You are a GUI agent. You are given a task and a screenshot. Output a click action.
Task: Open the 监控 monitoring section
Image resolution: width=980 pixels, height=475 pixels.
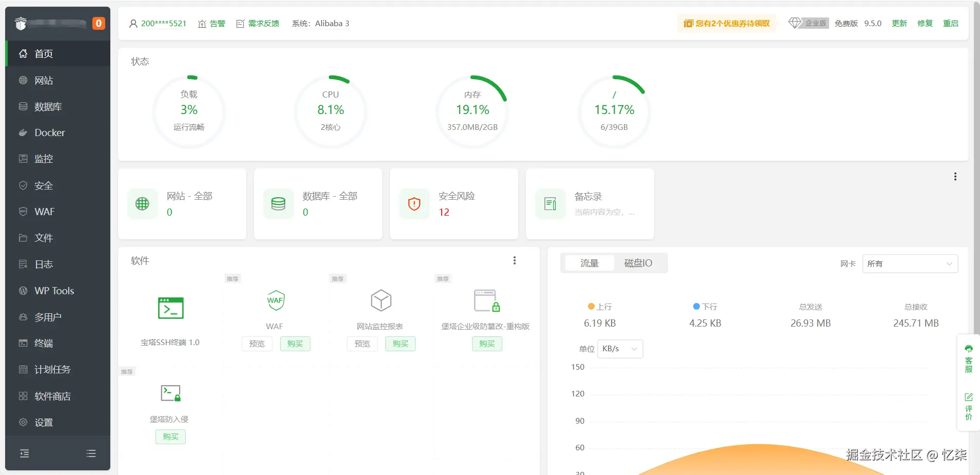click(x=58, y=159)
